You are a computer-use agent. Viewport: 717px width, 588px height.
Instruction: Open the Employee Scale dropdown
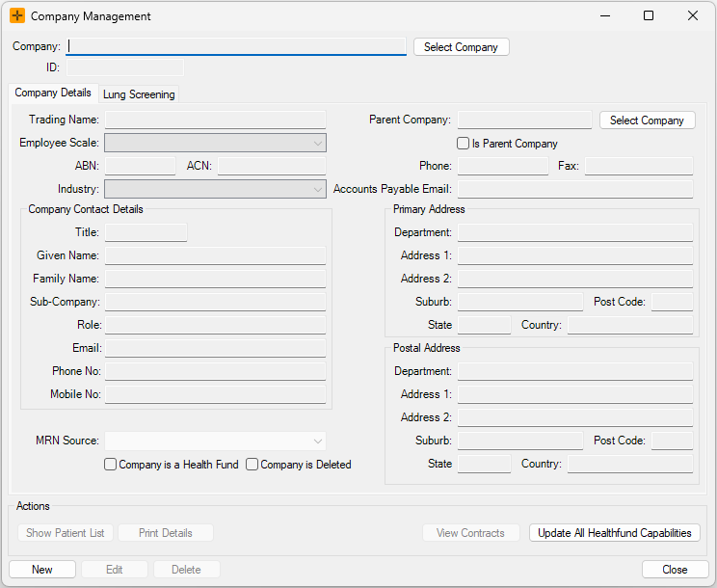pyautogui.click(x=215, y=144)
